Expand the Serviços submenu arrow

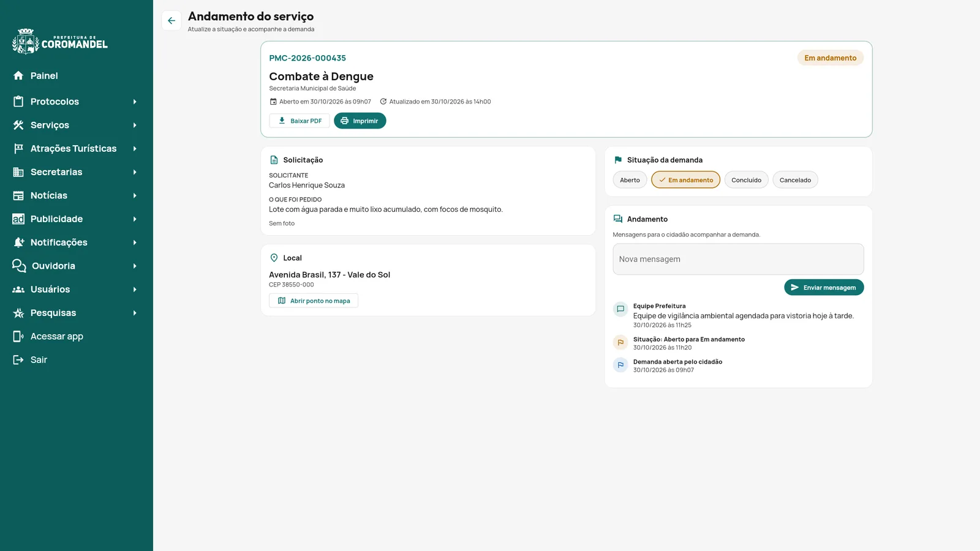[135, 125]
